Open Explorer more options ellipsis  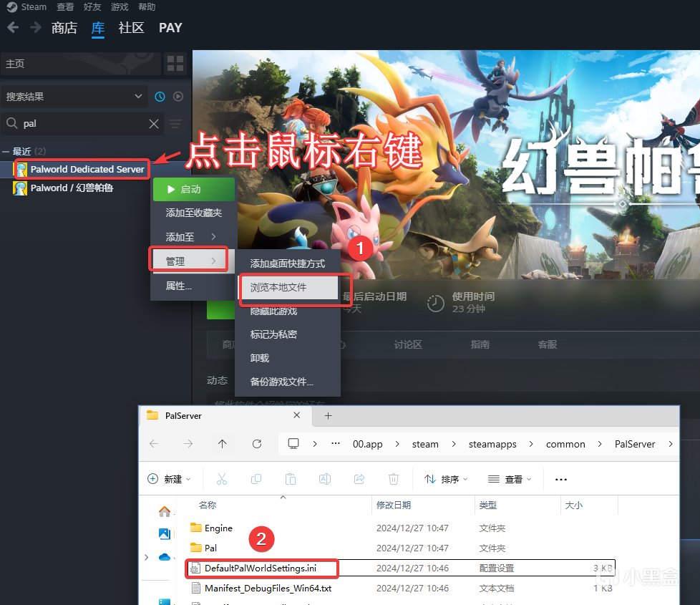point(561,480)
